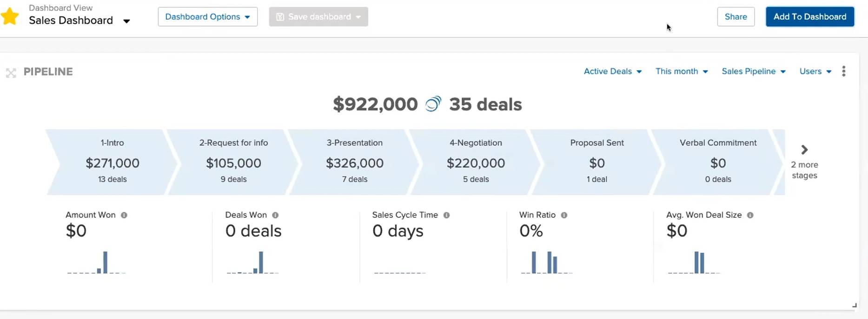The width and height of the screenshot is (868, 319).
Task: Click the 0% Win Ratio value
Action: click(531, 231)
